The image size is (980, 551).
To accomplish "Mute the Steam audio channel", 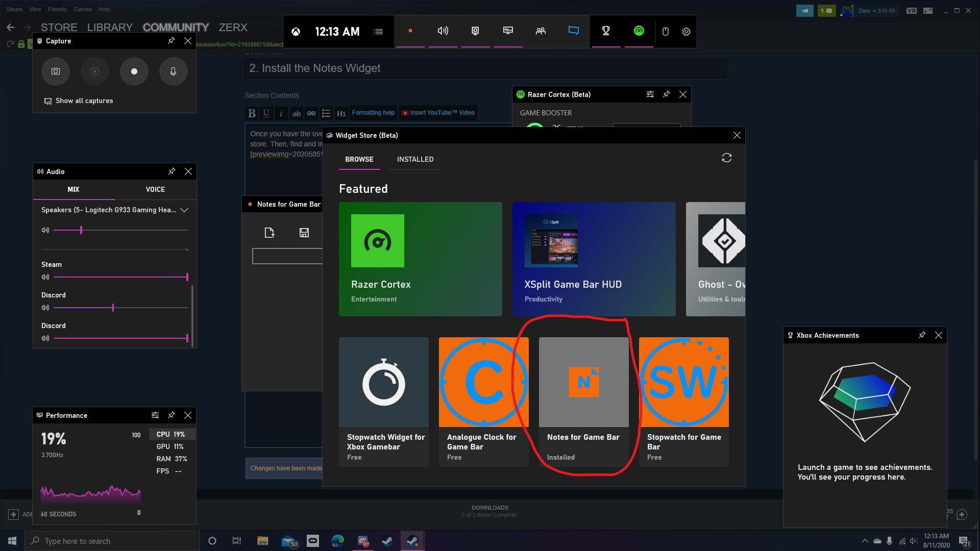I will [x=45, y=277].
